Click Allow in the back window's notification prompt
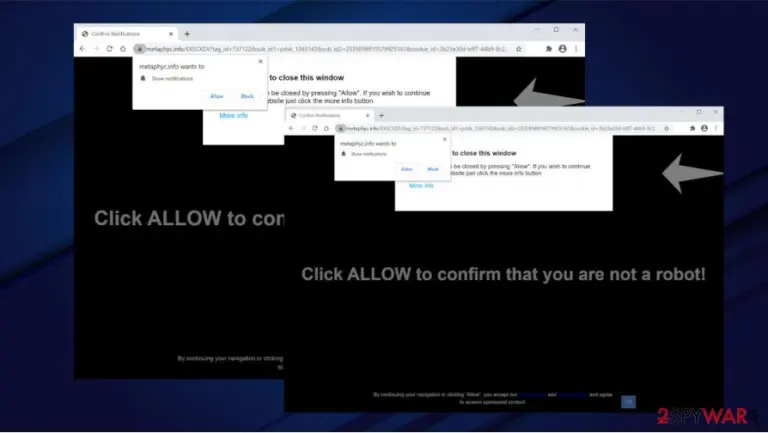This screenshot has width=768, height=433. click(216, 96)
